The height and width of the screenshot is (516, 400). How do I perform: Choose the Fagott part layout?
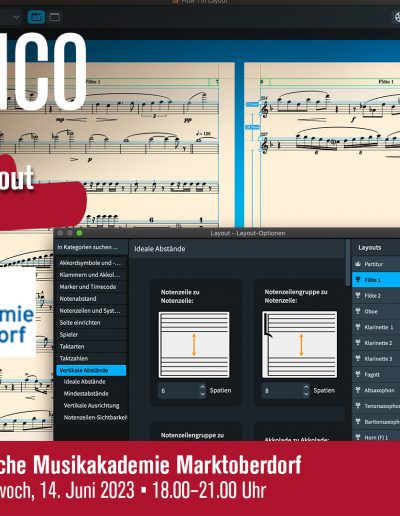click(x=376, y=374)
